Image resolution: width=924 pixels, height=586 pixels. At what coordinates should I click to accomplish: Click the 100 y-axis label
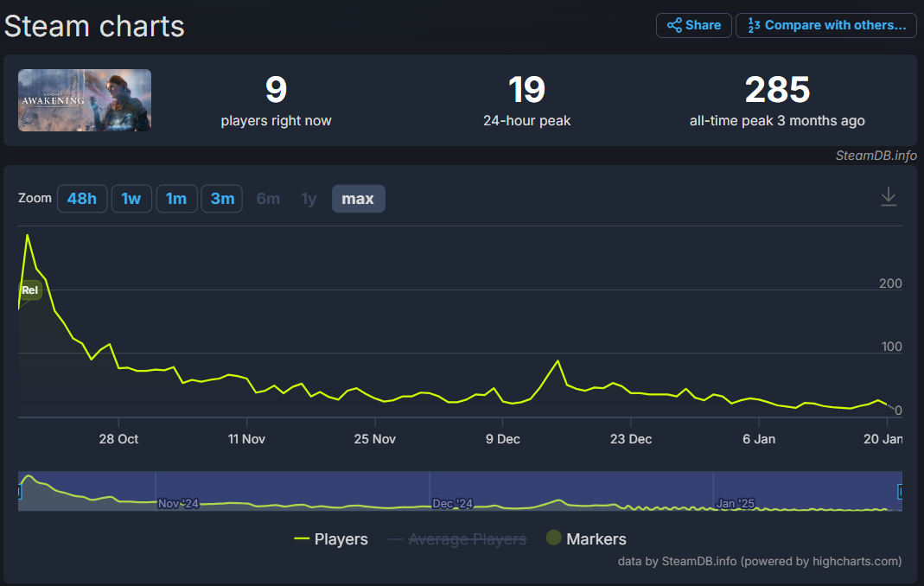pyautogui.click(x=892, y=347)
